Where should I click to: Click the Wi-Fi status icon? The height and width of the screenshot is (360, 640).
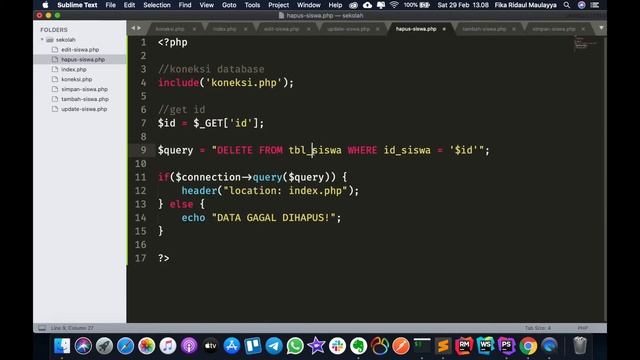[x=394, y=5]
